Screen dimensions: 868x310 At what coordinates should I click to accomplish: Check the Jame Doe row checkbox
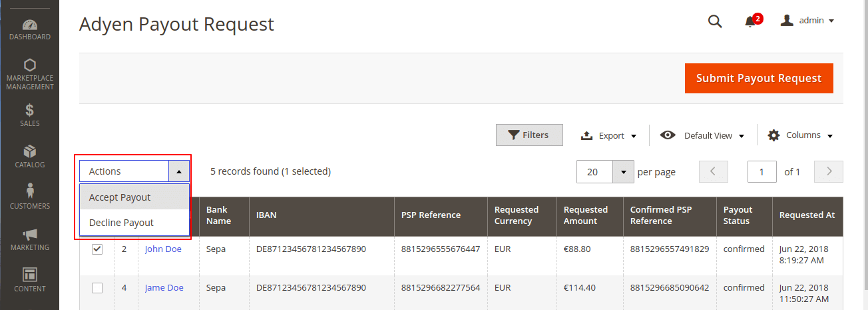(97, 288)
